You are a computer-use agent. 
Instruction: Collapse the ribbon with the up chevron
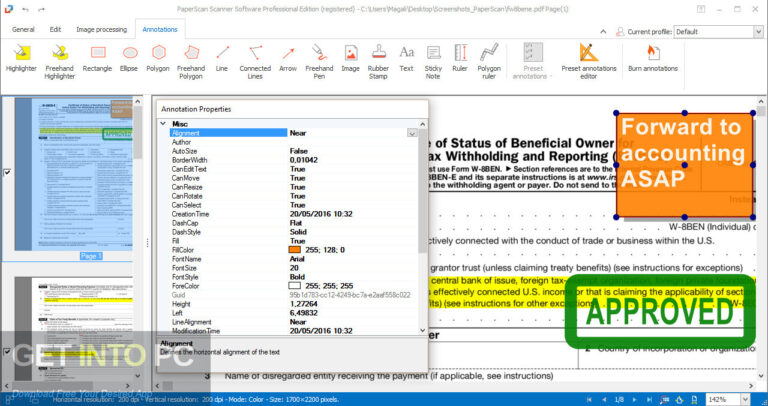coord(603,32)
